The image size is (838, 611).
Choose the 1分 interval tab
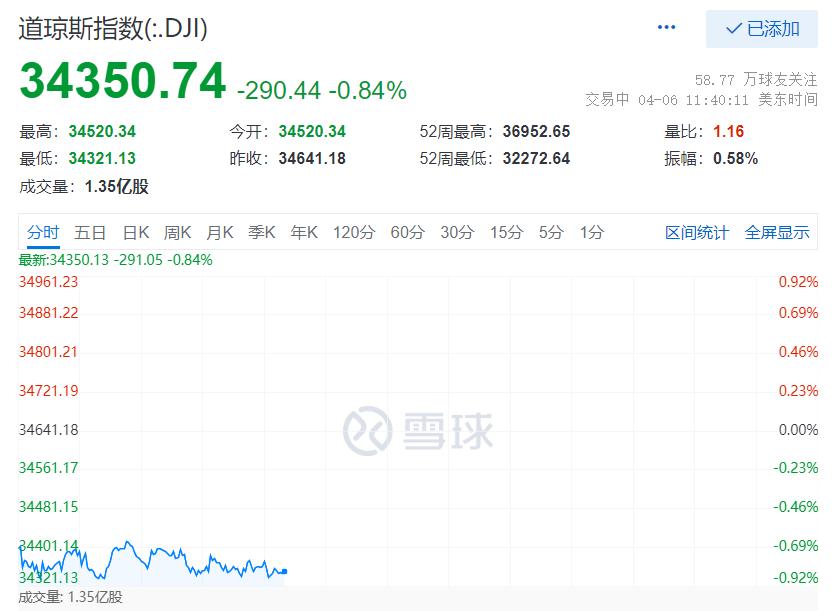tap(592, 233)
